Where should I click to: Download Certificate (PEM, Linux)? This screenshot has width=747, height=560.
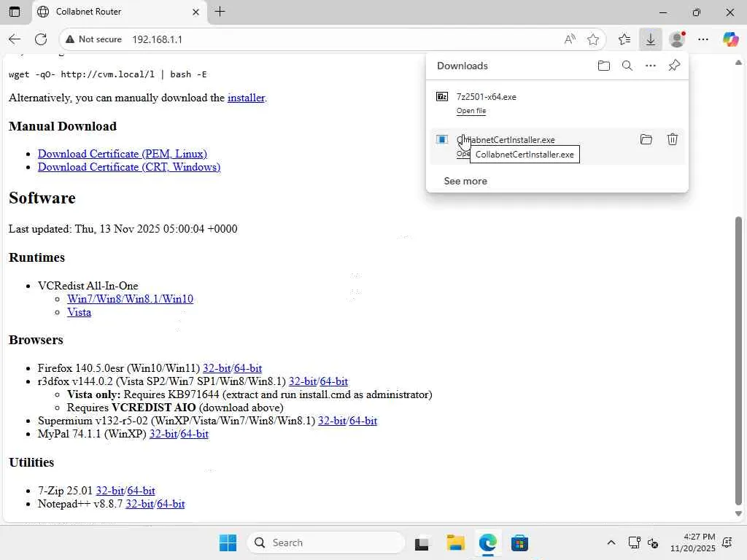click(x=123, y=154)
